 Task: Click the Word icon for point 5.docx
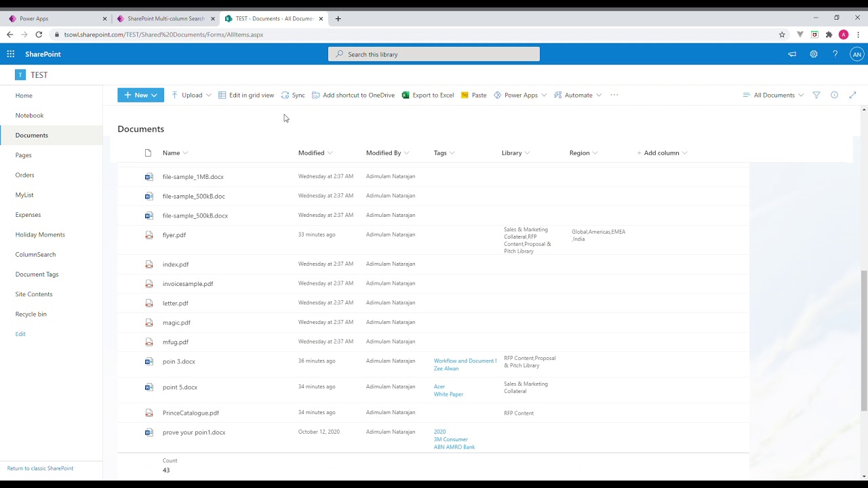[x=149, y=387]
